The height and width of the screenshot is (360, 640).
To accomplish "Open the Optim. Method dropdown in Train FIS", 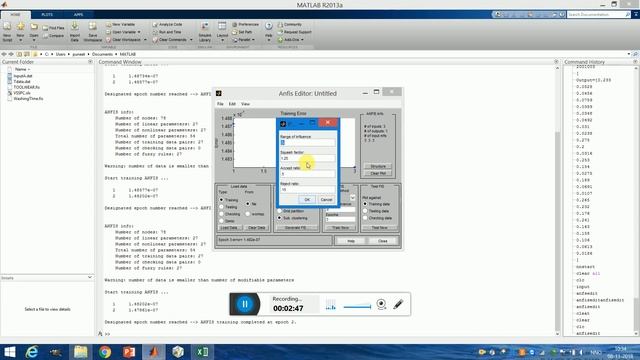I will click(x=352, y=198).
